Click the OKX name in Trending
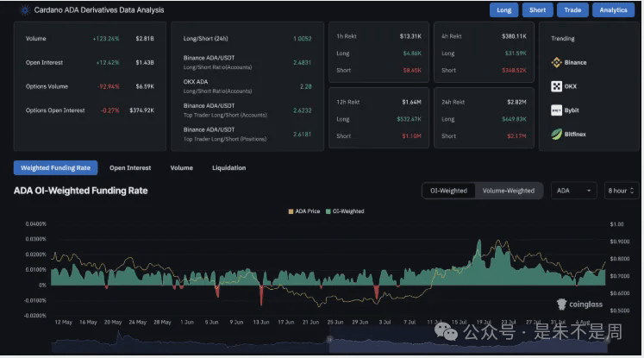The height and width of the screenshot is (358, 644). tap(571, 86)
